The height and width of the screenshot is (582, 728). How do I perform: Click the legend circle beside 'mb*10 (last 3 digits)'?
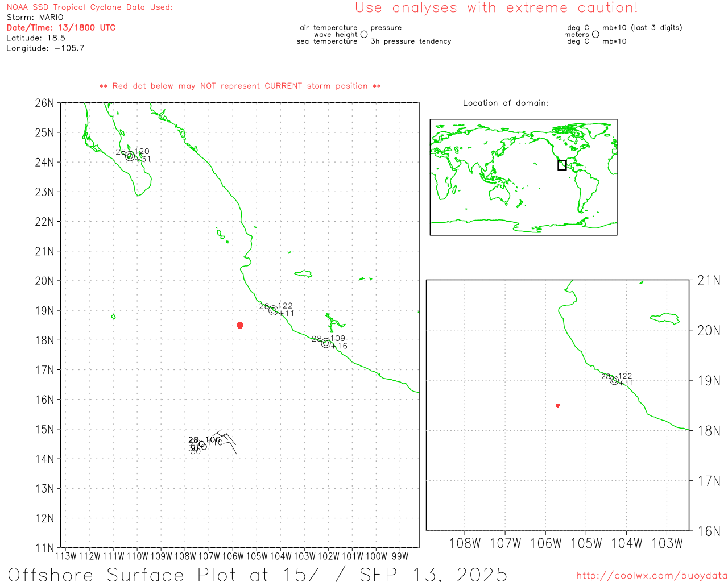[x=595, y=35]
